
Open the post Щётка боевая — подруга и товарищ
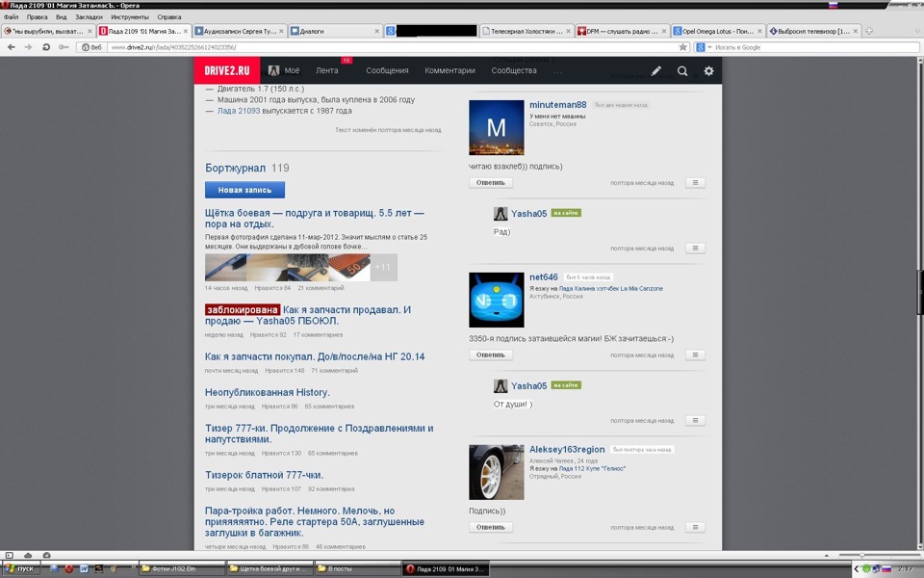[x=315, y=219]
